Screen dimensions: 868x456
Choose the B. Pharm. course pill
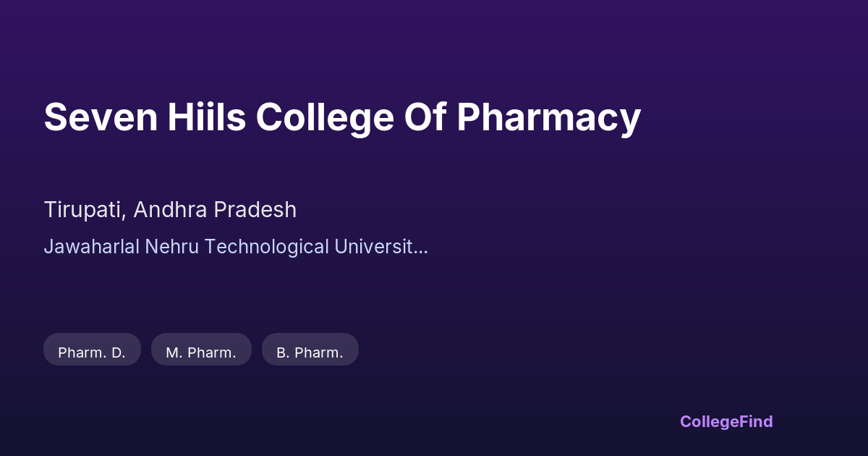tap(310, 352)
